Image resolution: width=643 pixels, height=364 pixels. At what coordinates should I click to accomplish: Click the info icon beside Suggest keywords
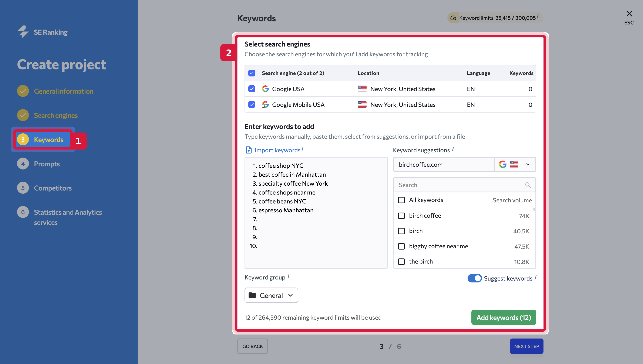pyautogui.click(x=536, y=277)
